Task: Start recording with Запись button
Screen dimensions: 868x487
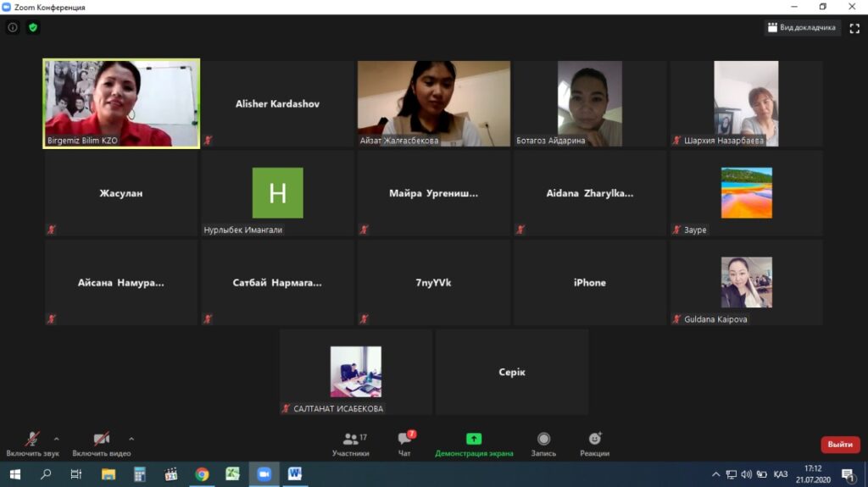Action: pyautogui.click(x=543, y=444)
